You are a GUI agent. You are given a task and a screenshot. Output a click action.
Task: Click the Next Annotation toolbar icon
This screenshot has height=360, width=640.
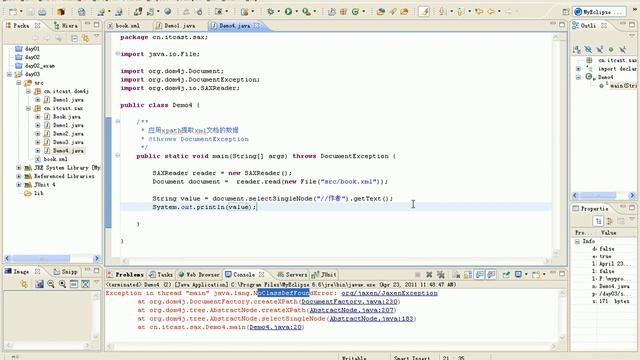point(442,12)
